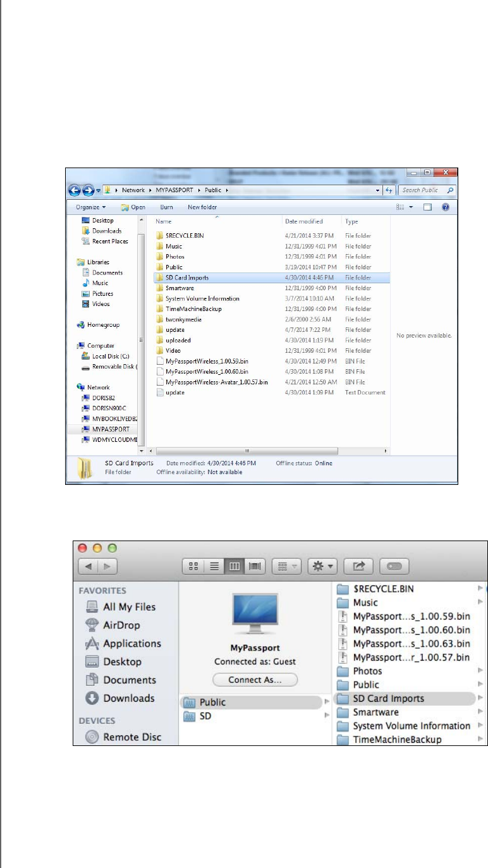The image size is (488, 868).
Task: Go forward in Windows Explorer
Action: click(x=88, y=190)
